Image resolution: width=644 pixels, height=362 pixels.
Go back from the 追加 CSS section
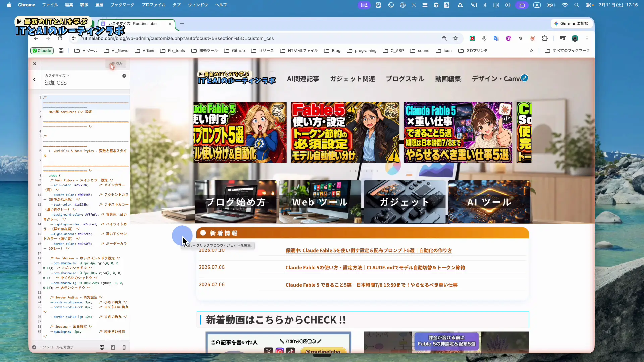pyautogui.click(x=35, y=80)
